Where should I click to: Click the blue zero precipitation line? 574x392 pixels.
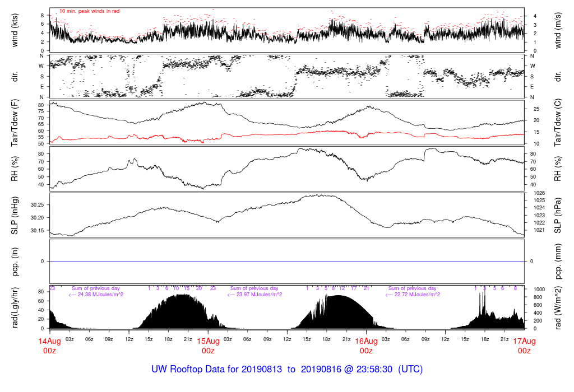[x=287, y=261]
